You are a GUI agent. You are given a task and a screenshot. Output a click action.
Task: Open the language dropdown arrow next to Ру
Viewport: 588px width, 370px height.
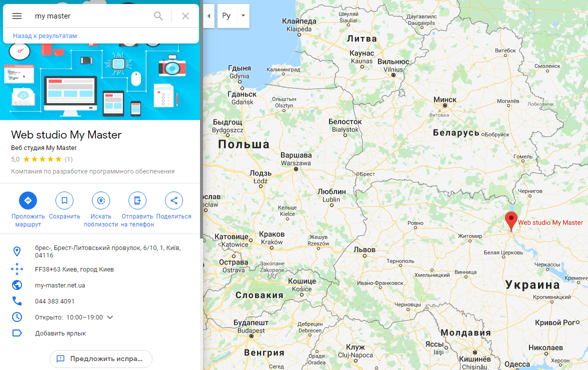coord(243,15)
